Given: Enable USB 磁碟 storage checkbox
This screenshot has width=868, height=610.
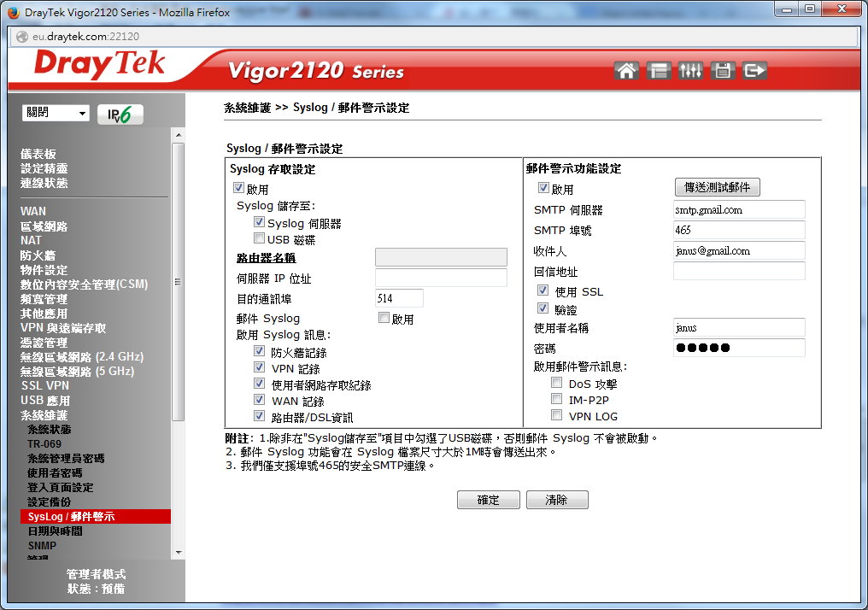Looking at the screenshot, I should 259,238.
